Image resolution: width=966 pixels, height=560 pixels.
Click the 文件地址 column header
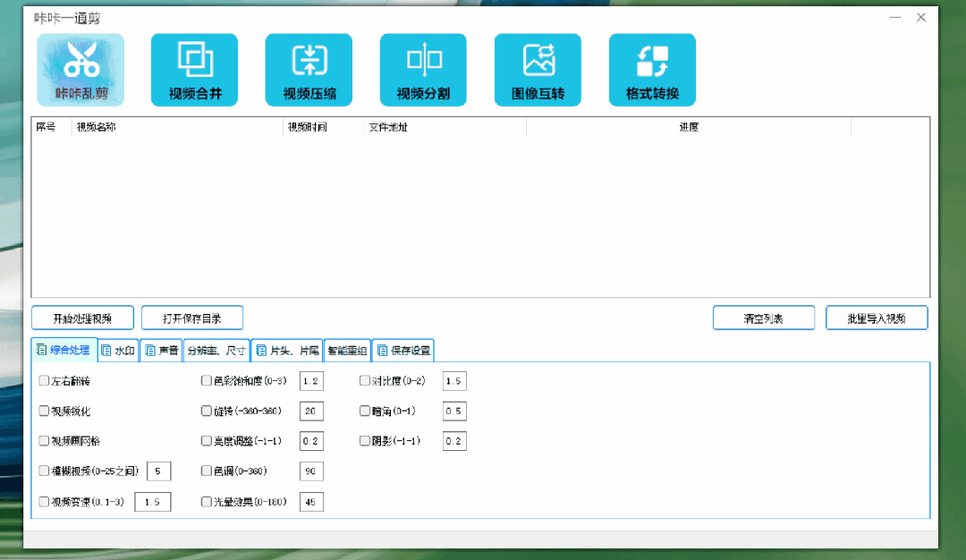[x=445, y=127]
